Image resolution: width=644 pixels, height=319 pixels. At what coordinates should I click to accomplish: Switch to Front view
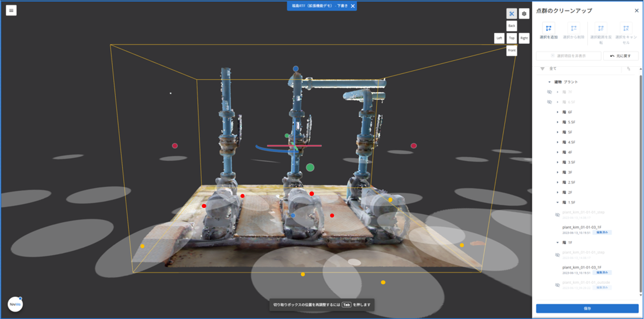512,50
